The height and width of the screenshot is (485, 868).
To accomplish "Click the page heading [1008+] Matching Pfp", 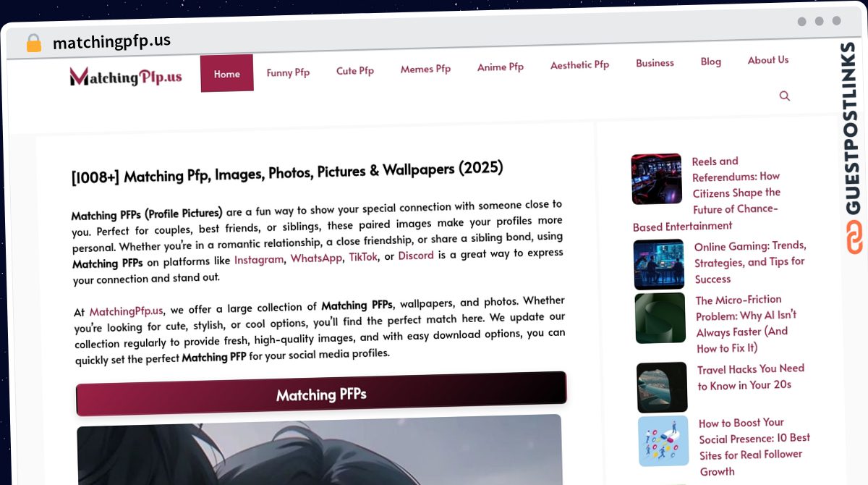I will point(287,172).
